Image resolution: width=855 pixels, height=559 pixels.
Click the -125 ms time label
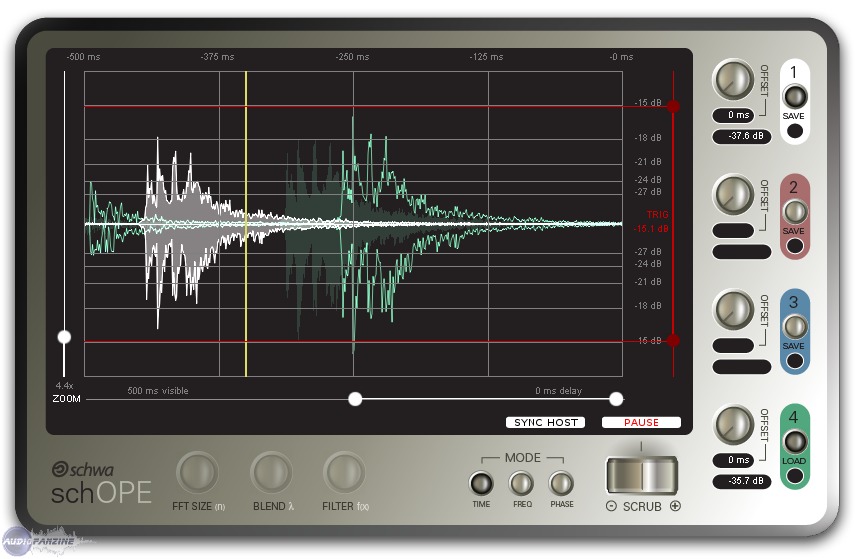coord(486,57)
